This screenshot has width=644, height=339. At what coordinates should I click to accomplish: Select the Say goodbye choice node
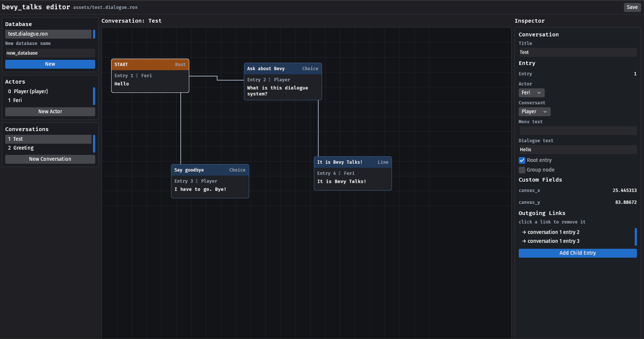pyautogui.click(x=210, y=181)
